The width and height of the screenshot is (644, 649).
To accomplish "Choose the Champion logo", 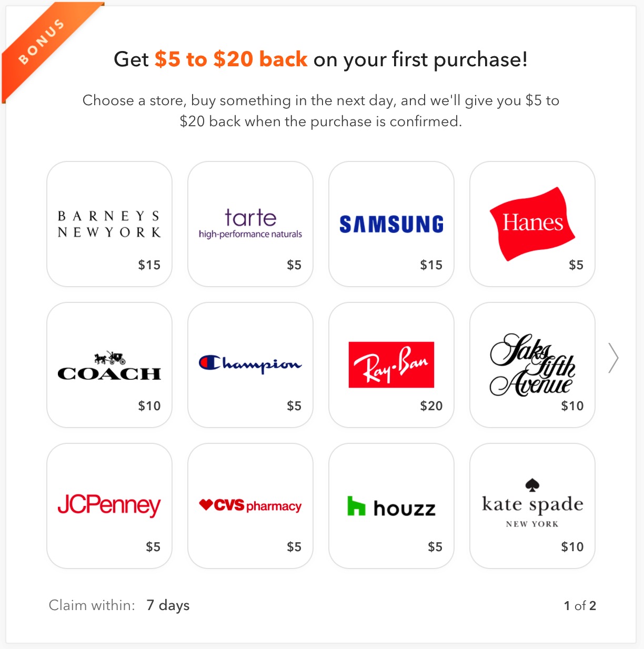I will (x=250, y=363).
